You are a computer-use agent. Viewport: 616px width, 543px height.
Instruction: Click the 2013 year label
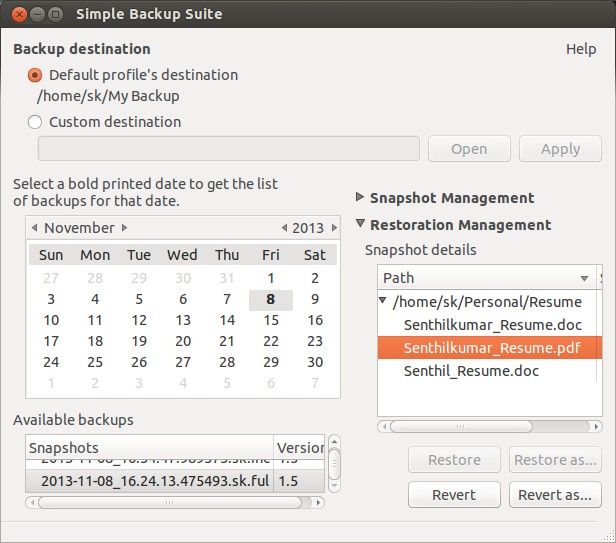(x=308, y=228)
